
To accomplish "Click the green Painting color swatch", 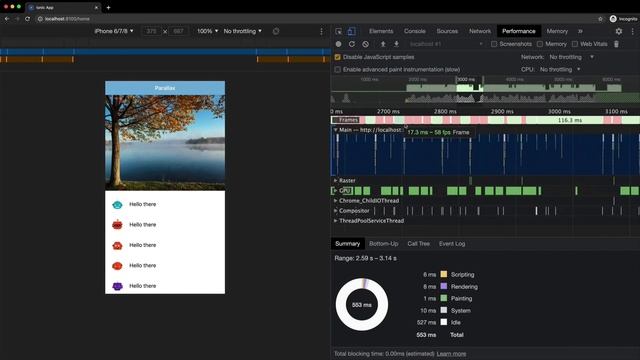I will [x=444, y=298].
